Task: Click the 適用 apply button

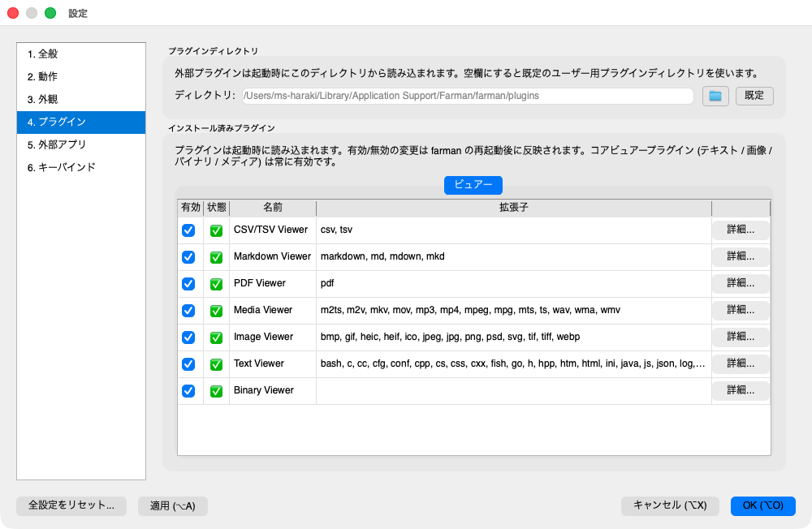Action: tap(173, 506)
